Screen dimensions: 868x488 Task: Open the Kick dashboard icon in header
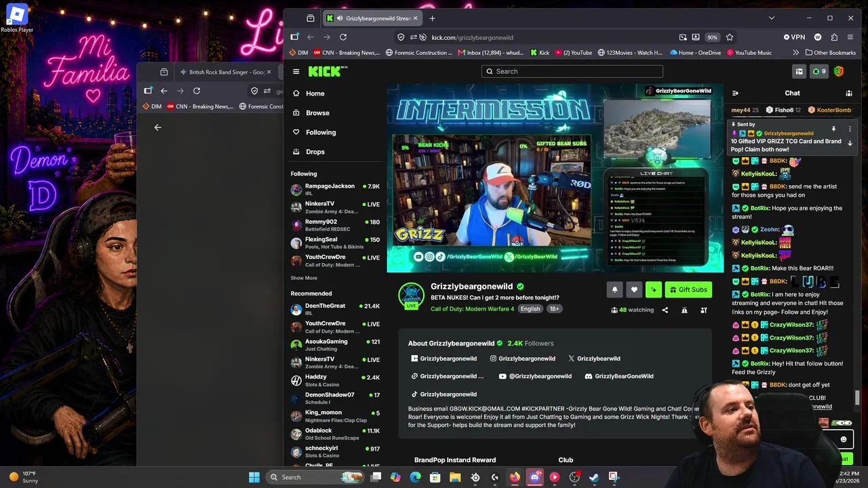(x=799, y=71)
